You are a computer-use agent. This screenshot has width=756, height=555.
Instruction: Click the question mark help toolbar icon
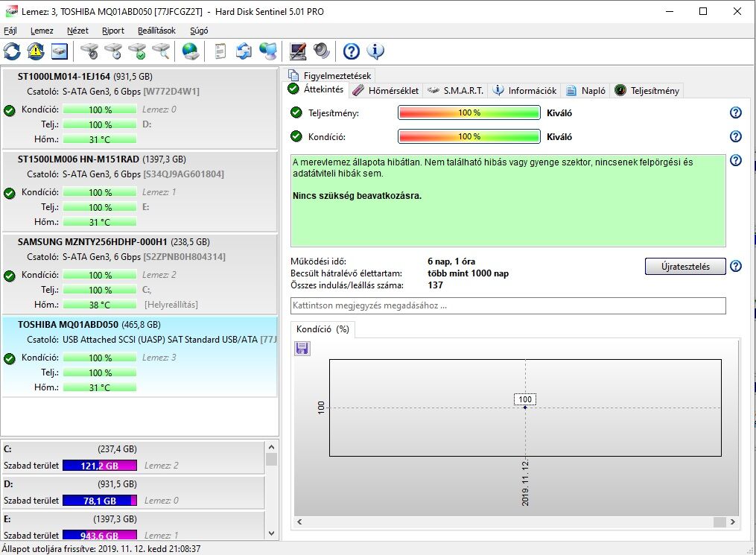coord(352,51)
